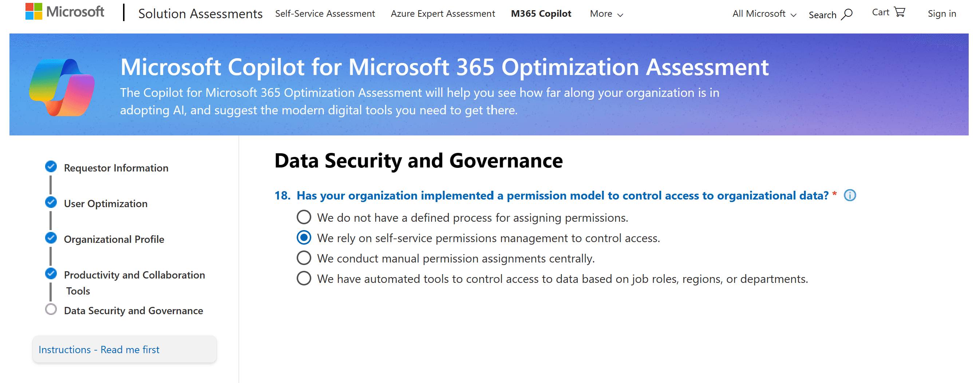
Task: Open Instructions - Read me first link
Action: (99, 350)
